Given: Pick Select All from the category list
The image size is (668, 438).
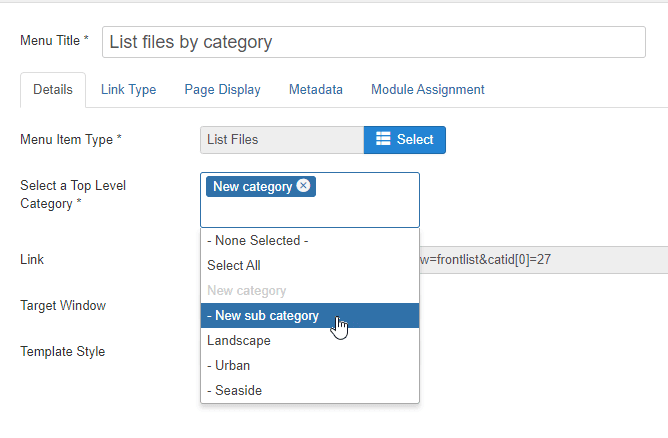Looking at the screenshot, I should (x=233, y=266).
